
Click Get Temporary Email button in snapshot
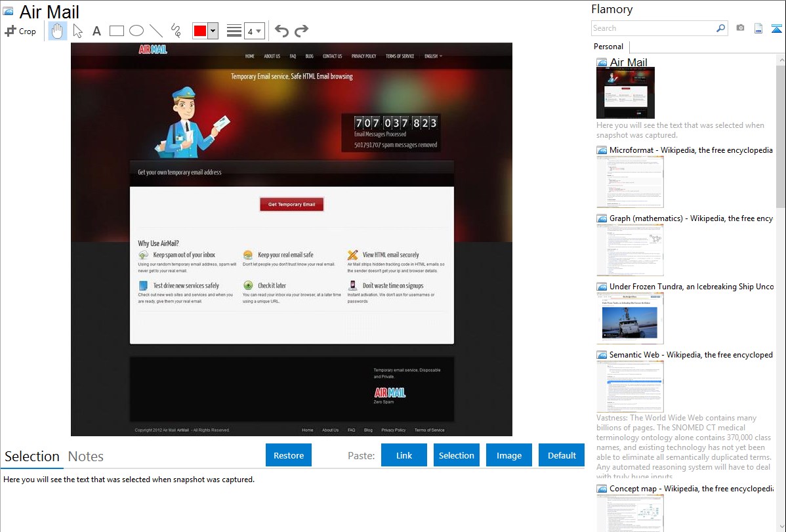tap(292, 204)
